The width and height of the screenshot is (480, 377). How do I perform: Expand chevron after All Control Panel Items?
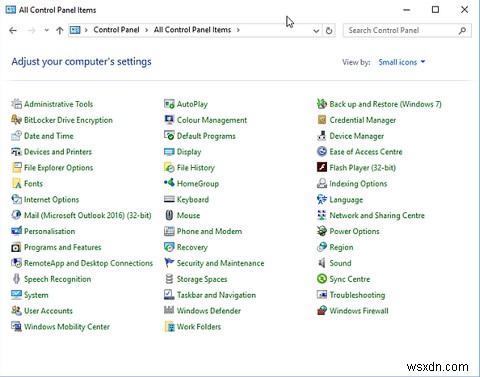[x=238, y=30]
